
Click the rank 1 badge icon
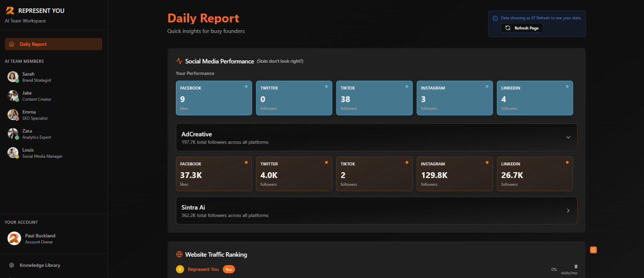(180, 269)
